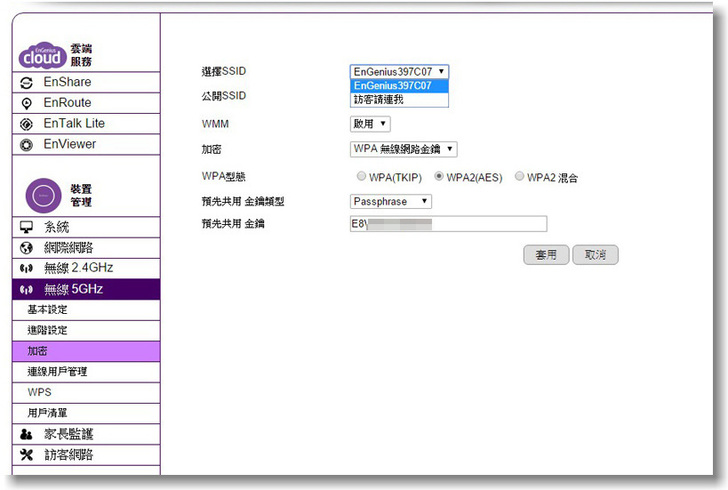Viewport: 728px width, 490px height.
Task: Choose EnGenius397C07 in the SSID list
Action: click(399, 86)
